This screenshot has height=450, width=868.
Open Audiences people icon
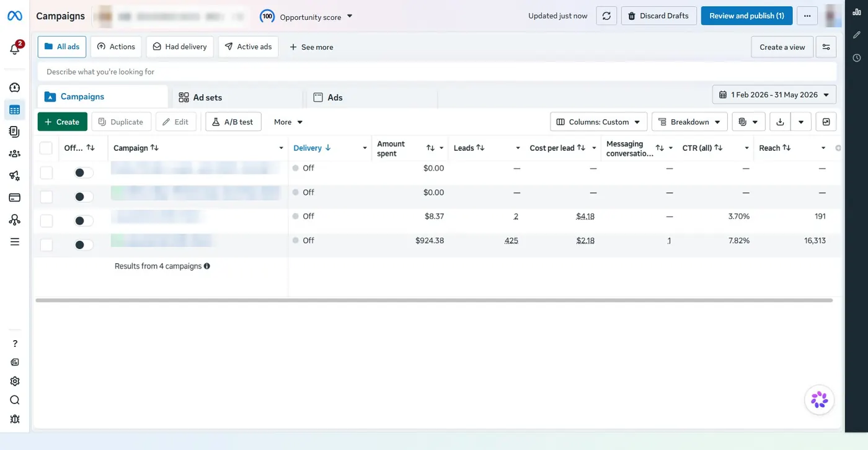15,153
